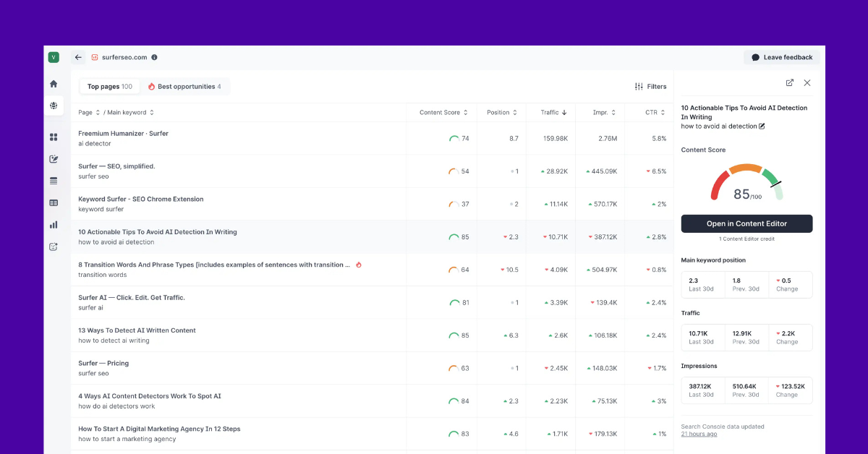The image size is (868, 454).
Task: Sort by CTR column header
Action: 655,113
